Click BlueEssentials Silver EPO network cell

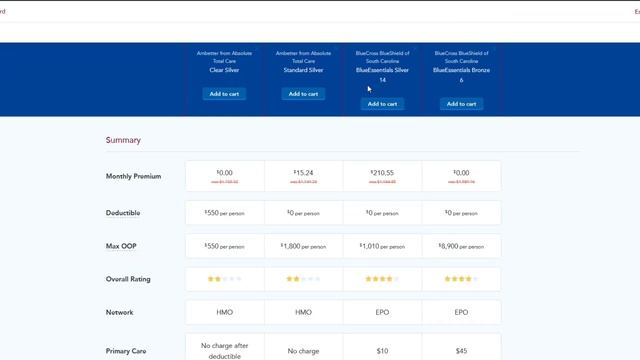[x=382, y=312]
